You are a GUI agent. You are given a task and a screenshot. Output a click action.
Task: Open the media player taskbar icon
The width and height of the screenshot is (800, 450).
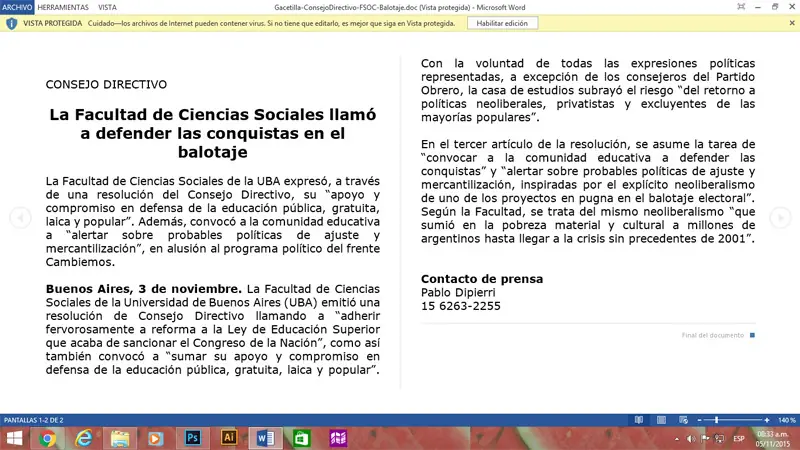pyautogui.click(x=156, y=438)
